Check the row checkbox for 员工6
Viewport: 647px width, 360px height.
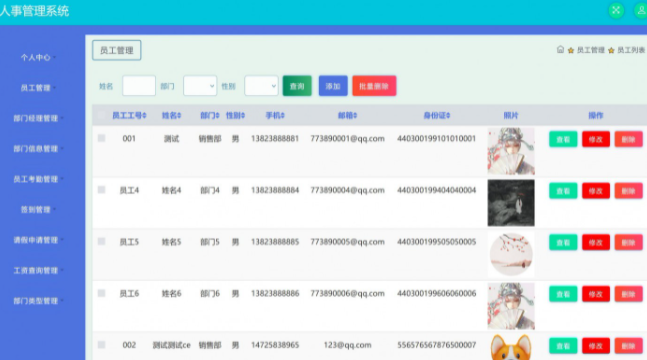pyautogui.click(x=102, y=293)
